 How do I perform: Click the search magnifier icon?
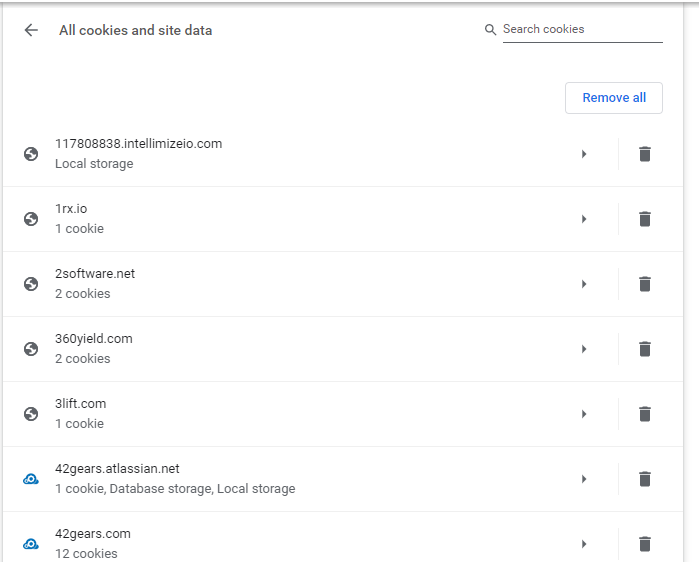pyautogui.click(x=490, y=30)
